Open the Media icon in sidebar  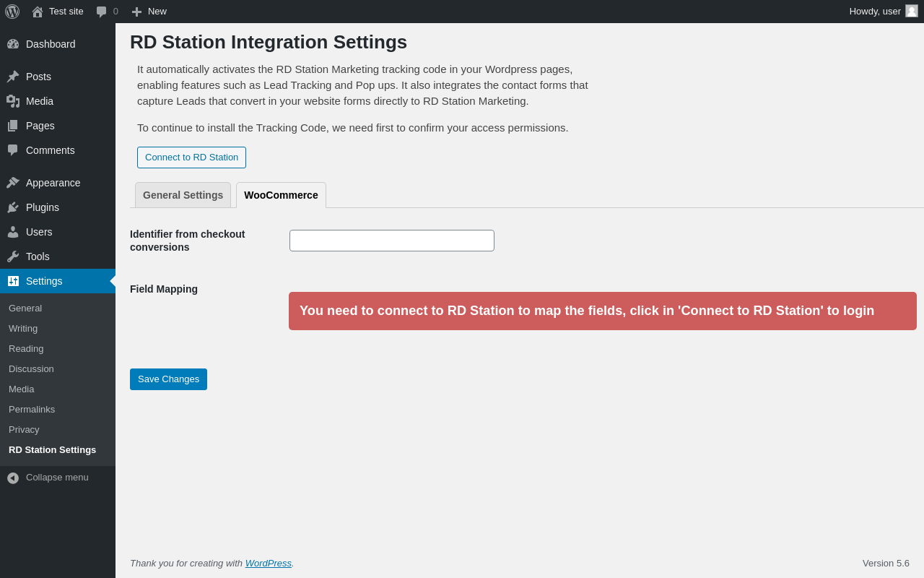tap(13, 101)
